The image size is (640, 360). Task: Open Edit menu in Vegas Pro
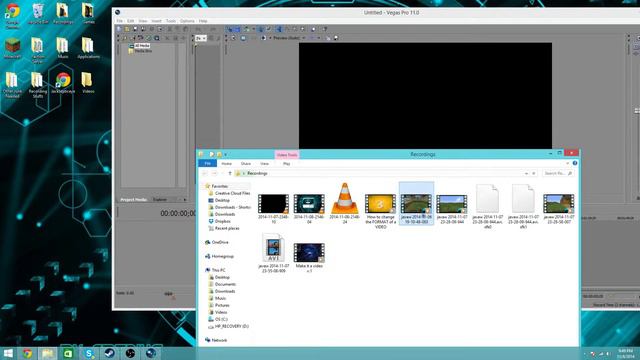pyautogui.click(x=131, y=21)
